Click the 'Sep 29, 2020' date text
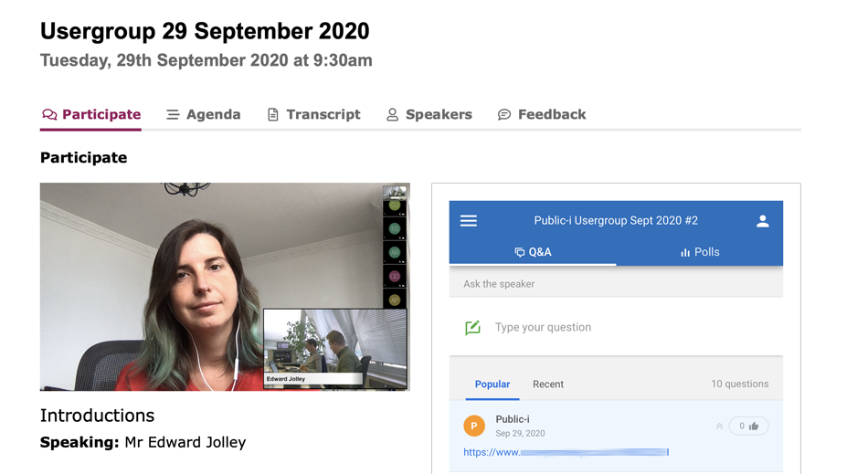Image resolution: width=868 pixels, height=474 pixels. pyautogui.click(x=520, y=434)
